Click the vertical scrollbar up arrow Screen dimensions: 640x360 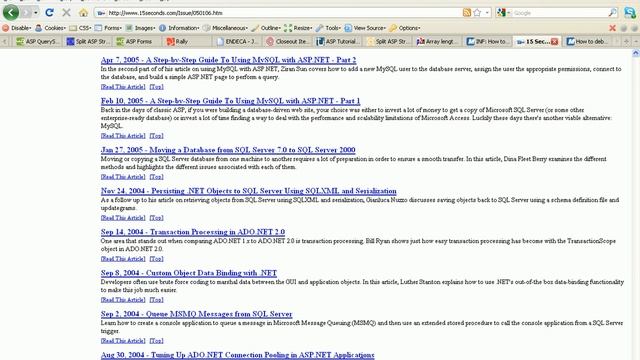point(636,53)
